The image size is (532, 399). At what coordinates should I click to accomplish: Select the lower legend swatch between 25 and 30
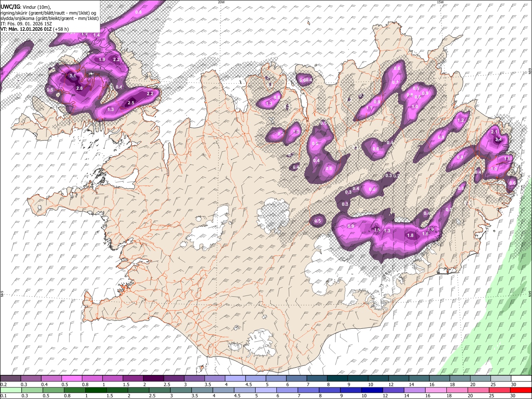[x=499, y=390]
